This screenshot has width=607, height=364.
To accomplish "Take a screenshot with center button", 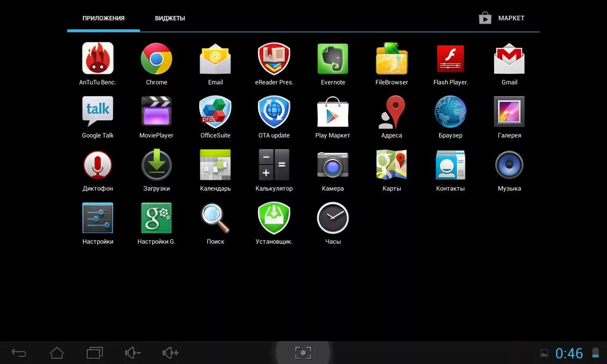I will [303, 352].
